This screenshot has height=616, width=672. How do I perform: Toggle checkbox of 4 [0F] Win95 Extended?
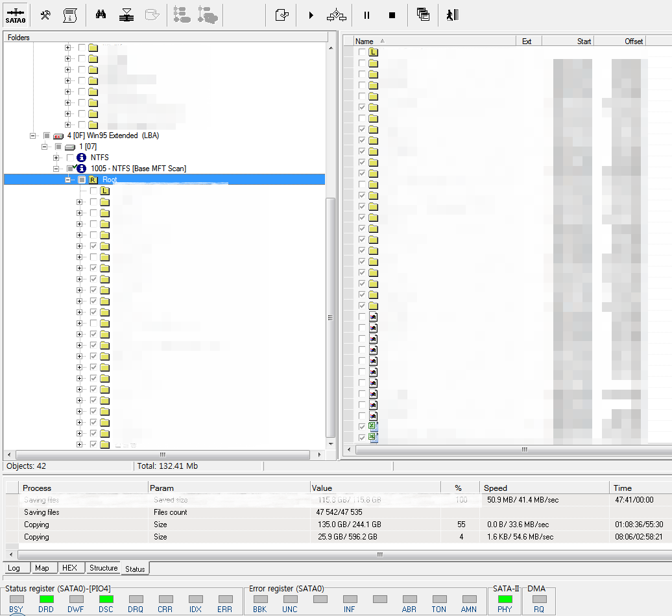pos(47,136)
